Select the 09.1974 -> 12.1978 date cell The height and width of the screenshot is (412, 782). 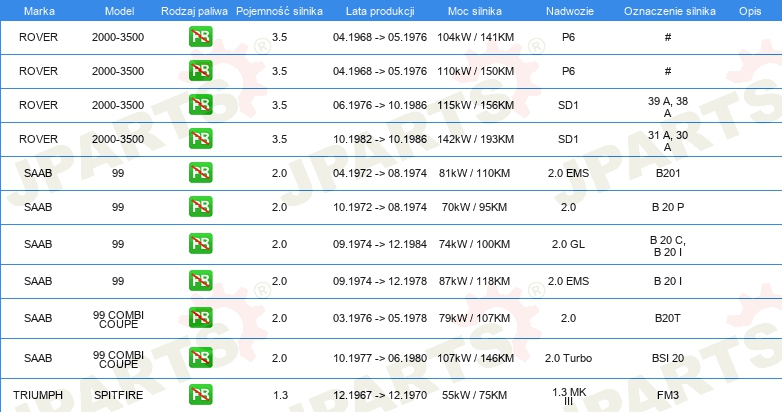380,281
